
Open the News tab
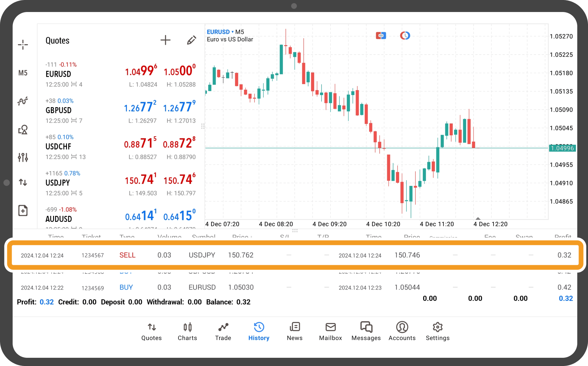(x=294, y=331)
